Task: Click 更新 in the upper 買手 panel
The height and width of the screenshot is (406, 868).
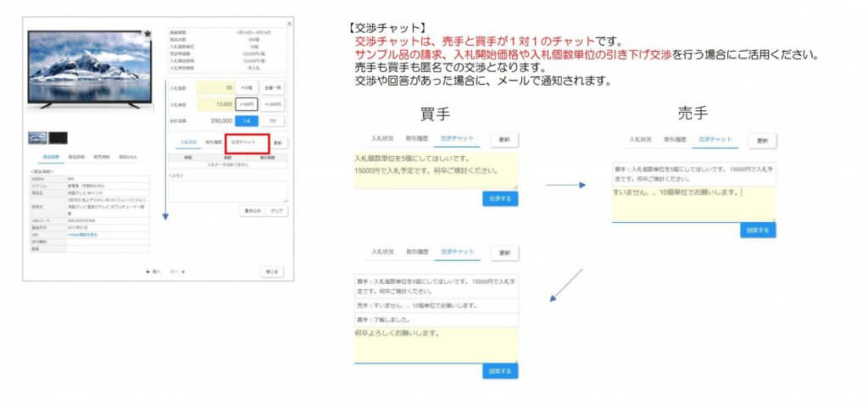Action: pos(504,140)
